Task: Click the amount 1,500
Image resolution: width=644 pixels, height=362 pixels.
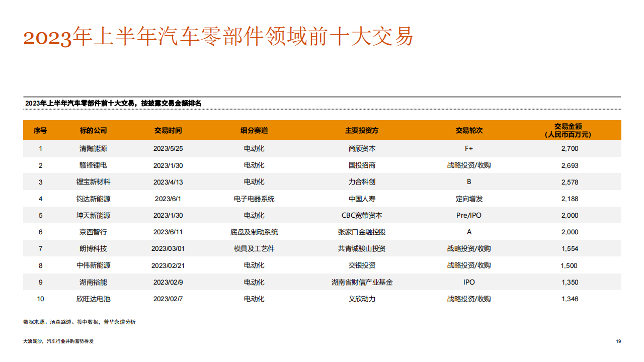Action: [x=570, y=265]
